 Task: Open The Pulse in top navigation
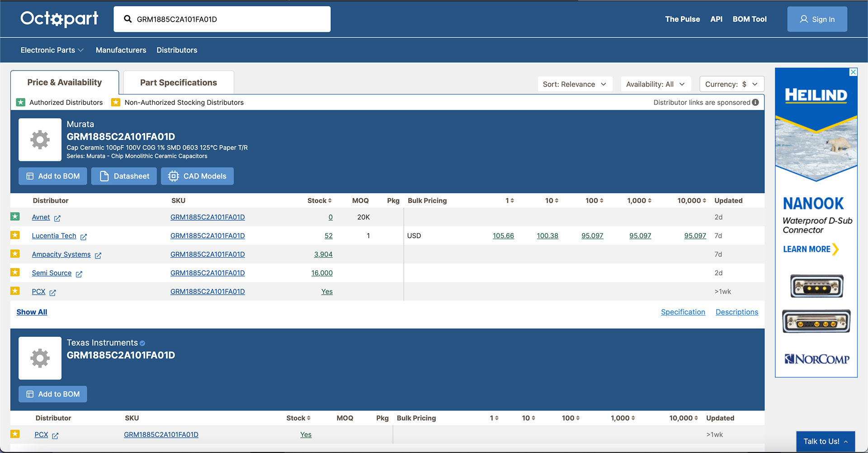pyautogui.click(x=682, y=19)
